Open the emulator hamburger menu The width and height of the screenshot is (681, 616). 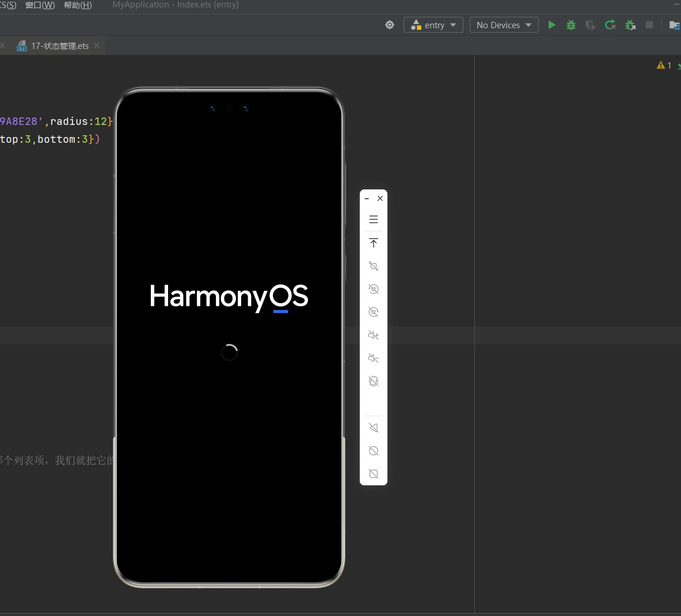(374, 219)
